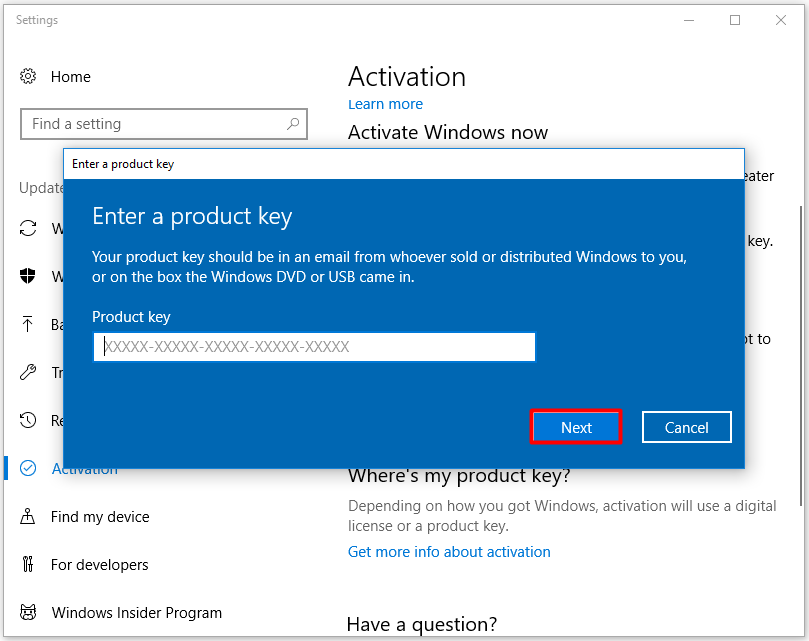Click the Activation page heading

[407, 77]
